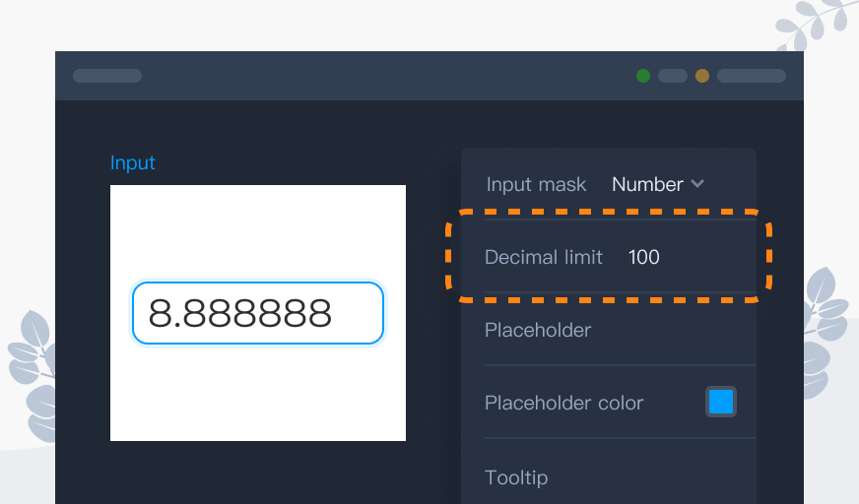Click the green status dot in header
The width and height of the screenshot is (859, 504).
tap(643, 76)
